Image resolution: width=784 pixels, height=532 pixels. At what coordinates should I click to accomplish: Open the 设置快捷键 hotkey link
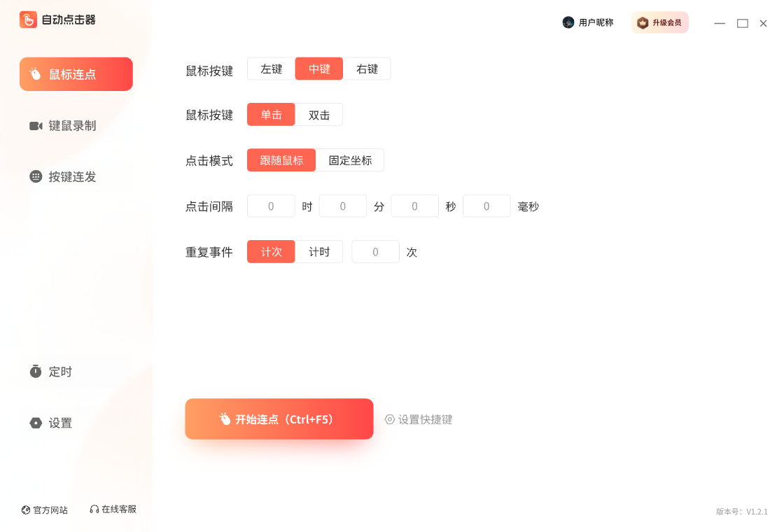(419, 419)
